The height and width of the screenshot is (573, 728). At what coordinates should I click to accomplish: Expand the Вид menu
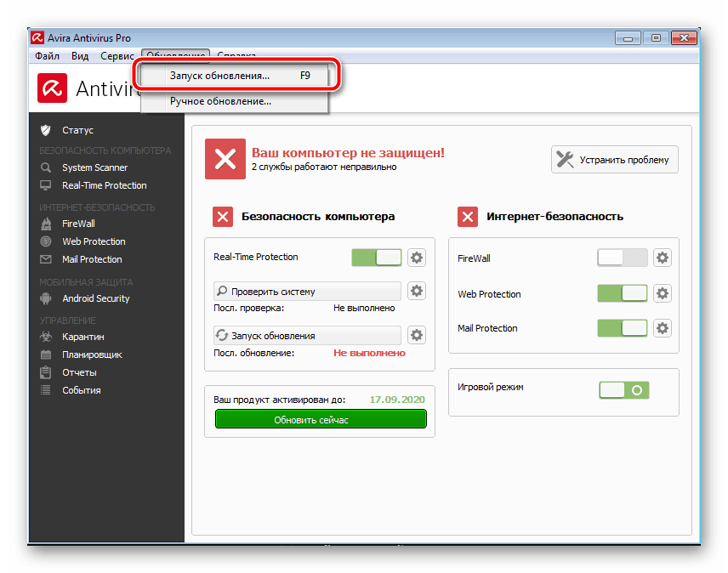coord(80,55)
